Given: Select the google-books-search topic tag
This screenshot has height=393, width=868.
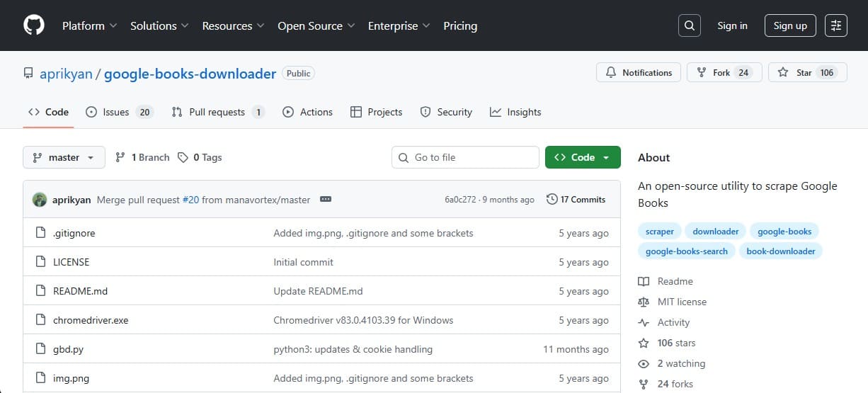Looking at the screenshot, I should 686,251.
